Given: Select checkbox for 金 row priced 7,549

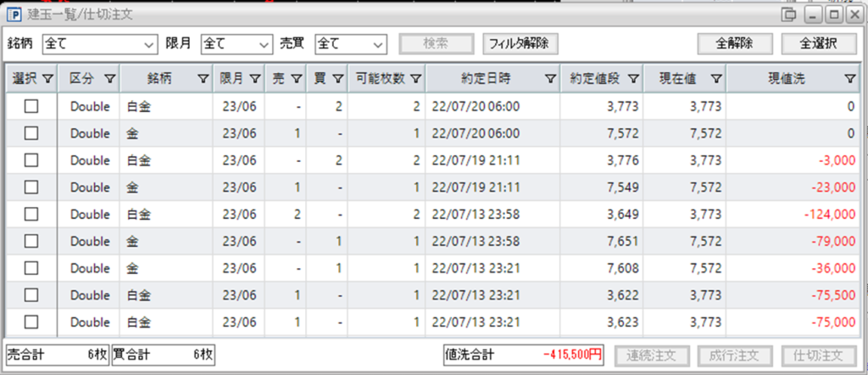Looking at the screenshot, I should (31, 187).
